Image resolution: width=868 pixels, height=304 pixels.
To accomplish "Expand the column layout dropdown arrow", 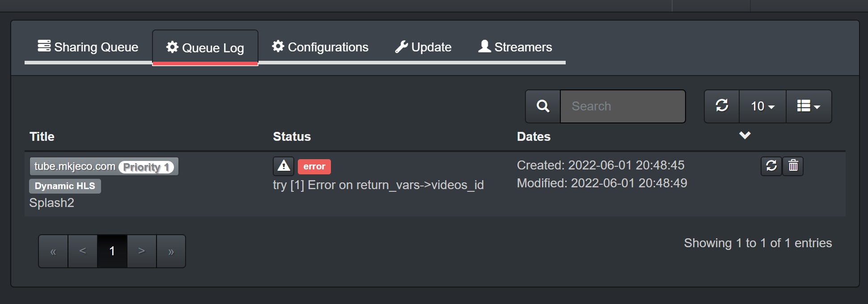I will 817,107.
